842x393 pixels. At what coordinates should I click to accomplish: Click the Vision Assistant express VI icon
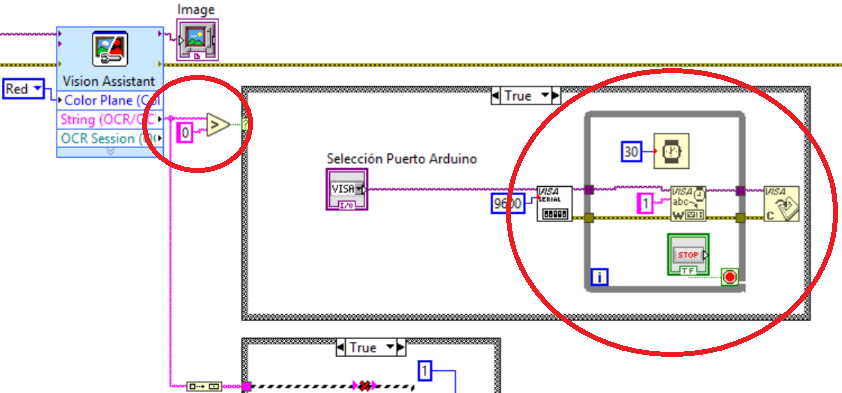[110, 49]
